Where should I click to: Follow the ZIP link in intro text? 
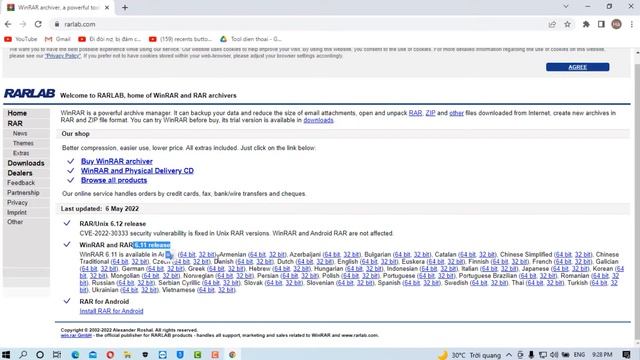point(430,113)
